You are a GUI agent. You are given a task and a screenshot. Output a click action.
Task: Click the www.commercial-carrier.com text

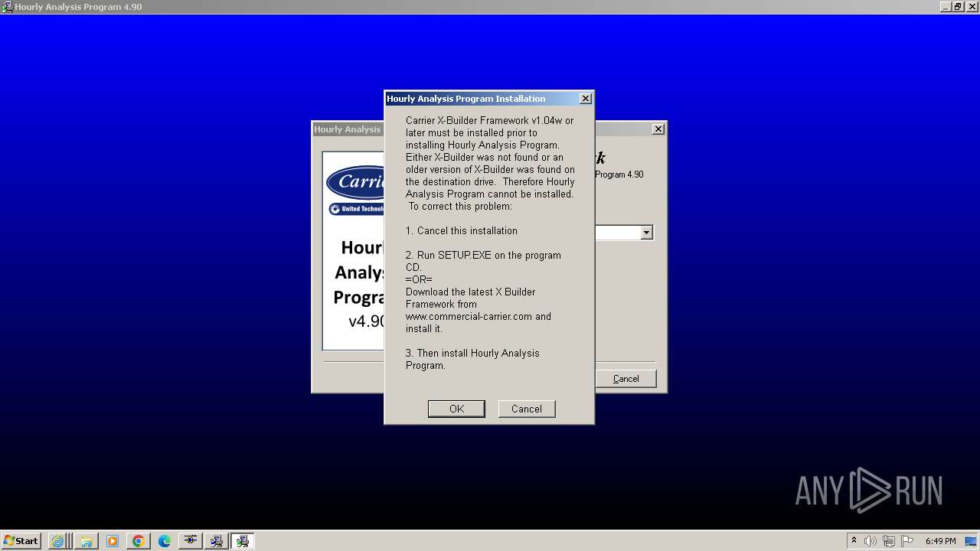pyautogui.click(x=469, y=316)
